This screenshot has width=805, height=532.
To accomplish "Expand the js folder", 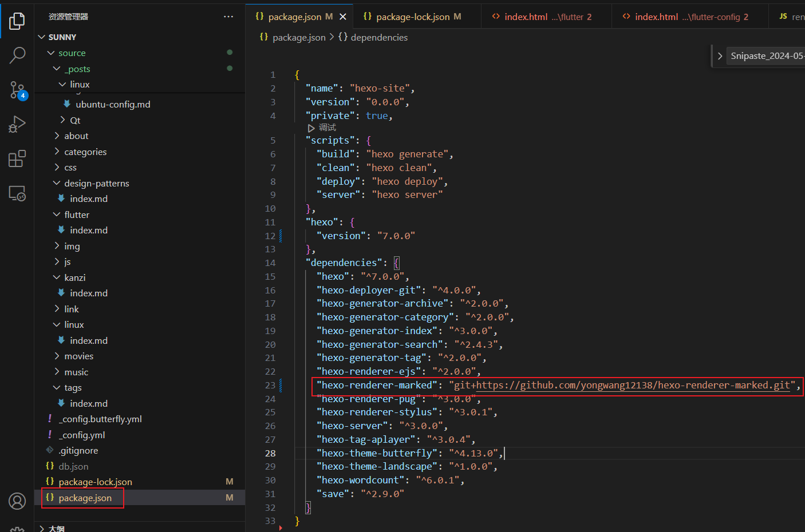I will tap(57, 261).
